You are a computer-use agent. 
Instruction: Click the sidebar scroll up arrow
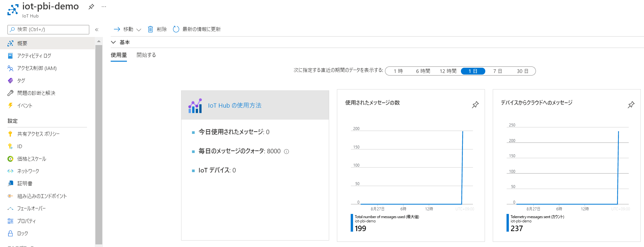click(99, 41)
